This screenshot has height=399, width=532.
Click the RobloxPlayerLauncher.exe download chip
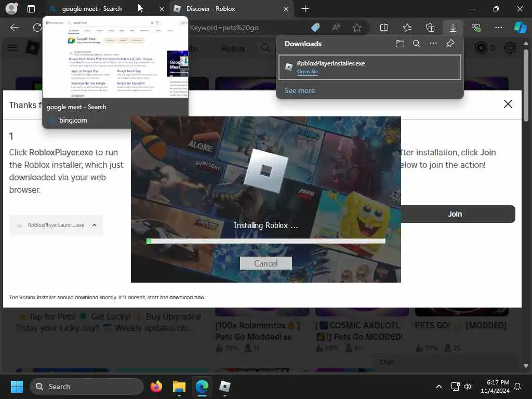pos(56,225)
